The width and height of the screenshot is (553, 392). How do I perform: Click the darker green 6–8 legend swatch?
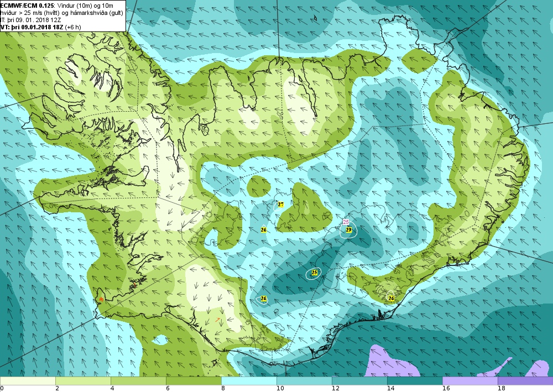click(x=194, y=381)
